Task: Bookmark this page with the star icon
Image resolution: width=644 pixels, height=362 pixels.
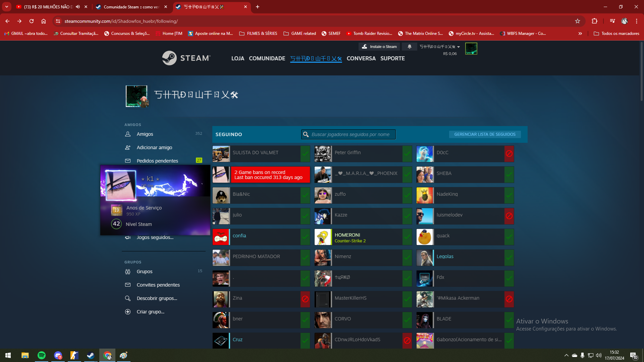Action: [x=577, y=21]
